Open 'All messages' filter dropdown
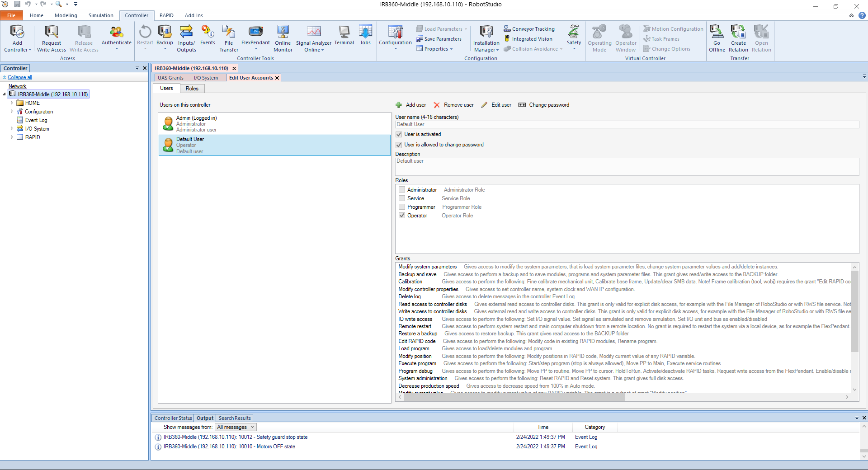Image resolution: width=868 pixels, height=470 pixels. point(236,427)
